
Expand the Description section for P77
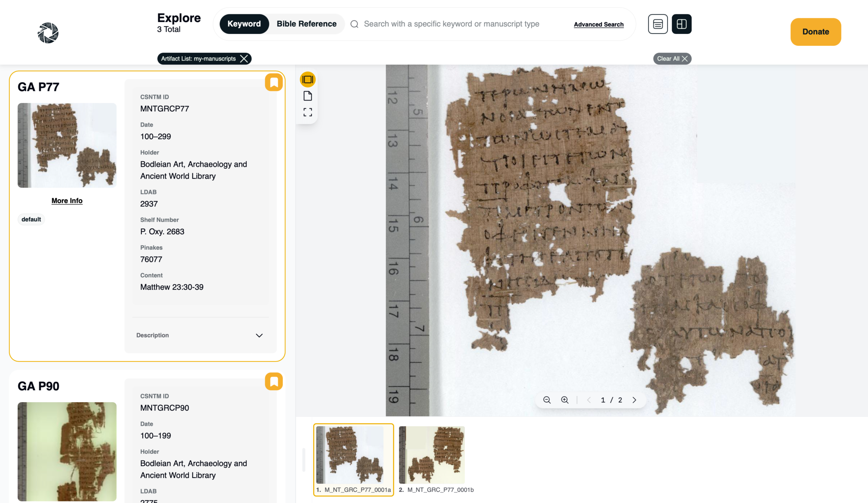tap(259, 335)
